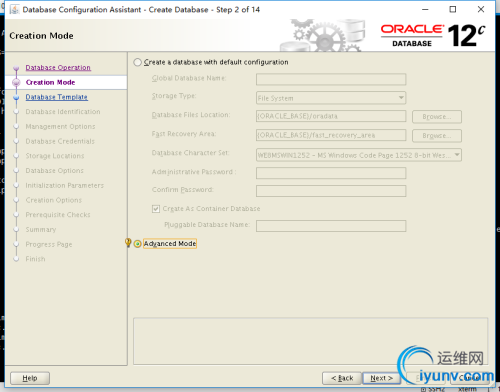Open the Database Template step link
Image resolution: width=500 pixels, height=392 pixels.
tap(57, 97)
